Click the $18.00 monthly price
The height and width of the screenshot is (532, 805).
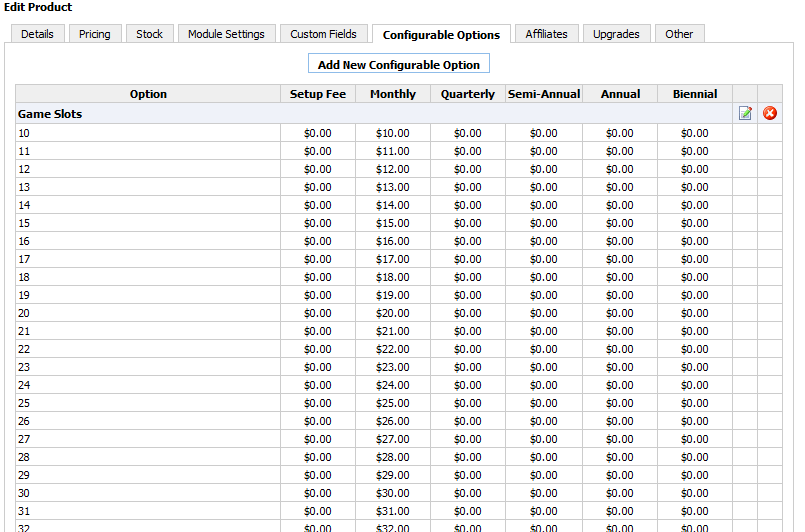(x=393, y=277)
